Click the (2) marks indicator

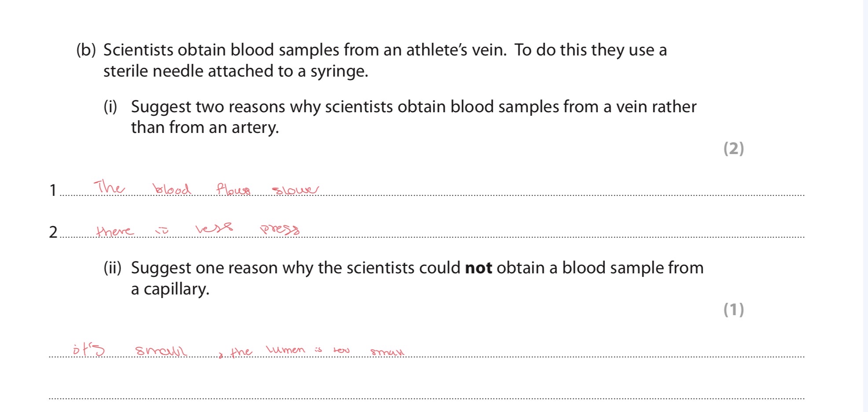733,149
